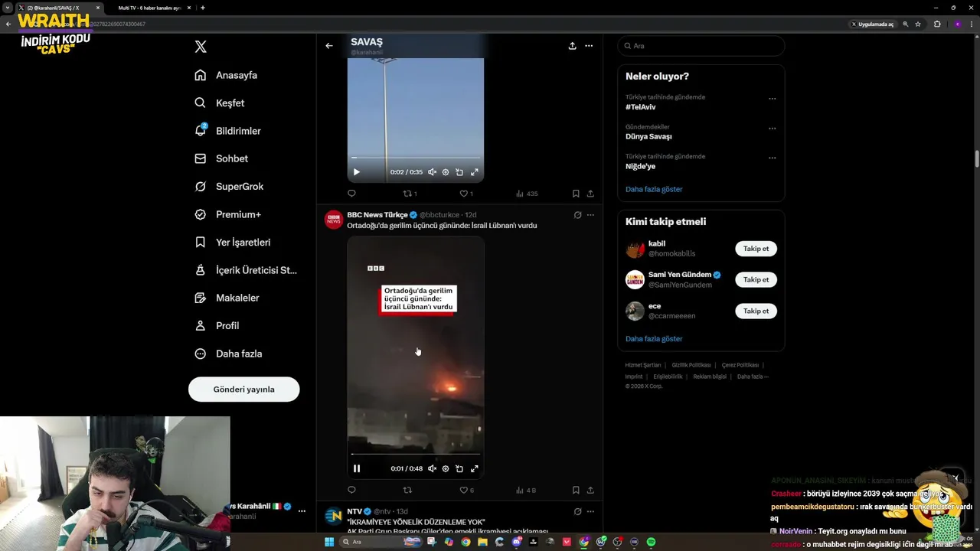Open settings gear on the 0:35 video
The width and height of the screenshot is (980, 551).
click(x=446, y=172)
